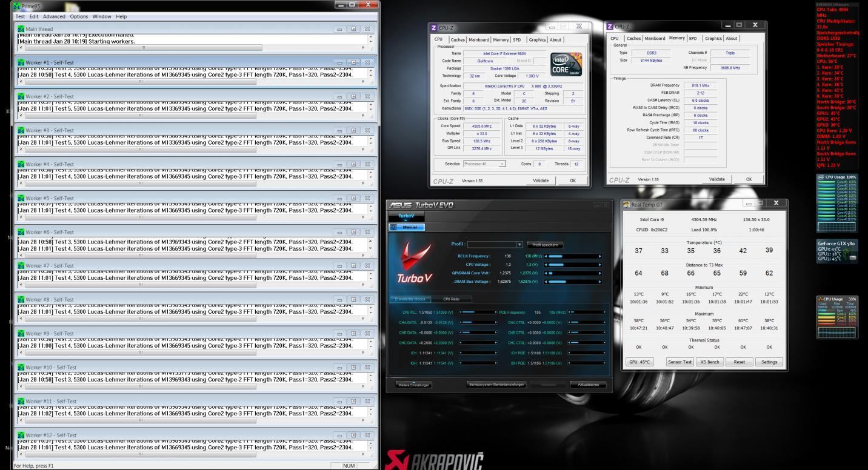Click XS Bench in Real Temp GT
Screen dimensions: 868x470
709,362
